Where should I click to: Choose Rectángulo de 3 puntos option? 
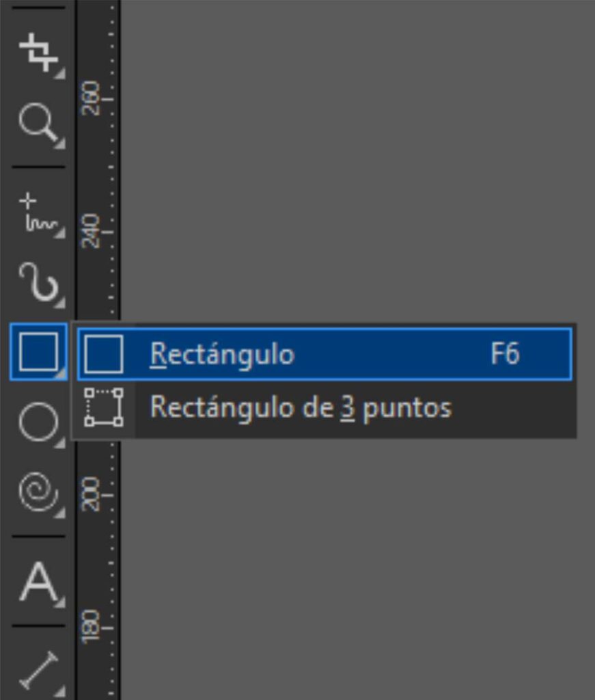point(301,409)
